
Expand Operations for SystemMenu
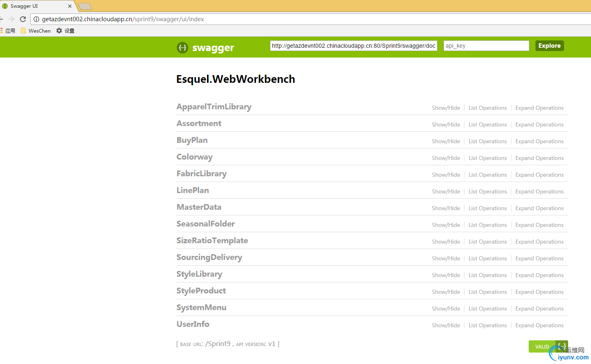click(x=540, y=309)
